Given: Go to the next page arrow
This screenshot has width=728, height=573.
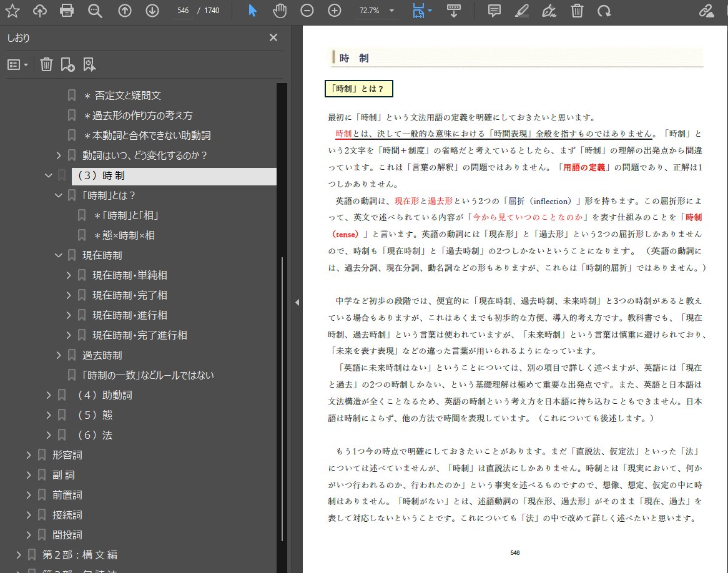Looking at the screenshot, I should 152,10.
